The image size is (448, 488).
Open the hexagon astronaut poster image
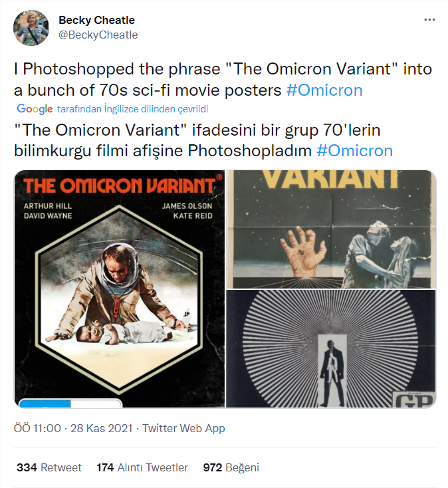[120, 289]
